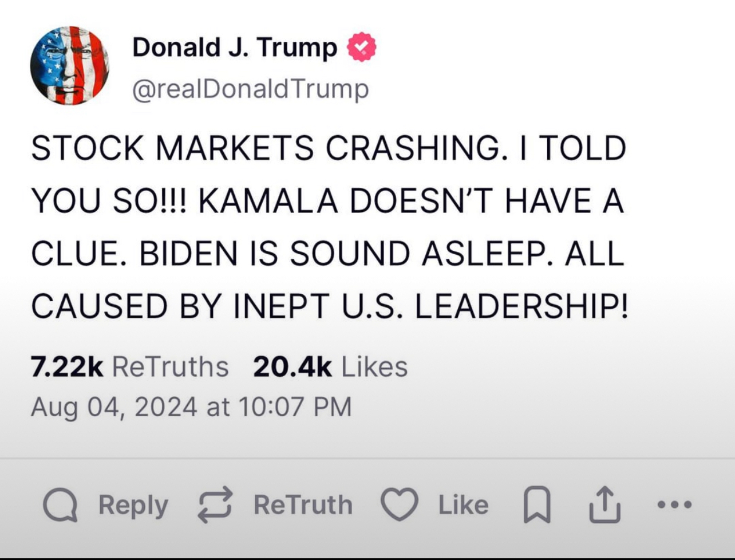Click the word ReTruths in stats row
735x560 pixels.
[x=171, y=366]
